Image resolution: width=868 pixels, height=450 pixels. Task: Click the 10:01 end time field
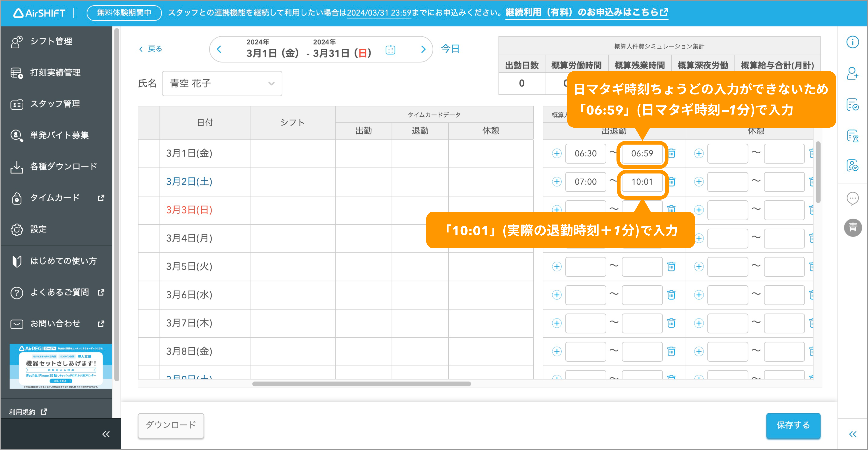pos(642,182)
